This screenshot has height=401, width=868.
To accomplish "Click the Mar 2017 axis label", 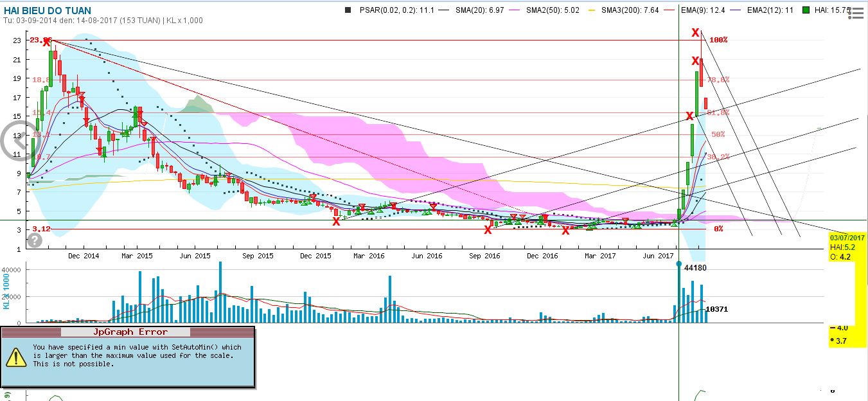I will click(599, 256).
